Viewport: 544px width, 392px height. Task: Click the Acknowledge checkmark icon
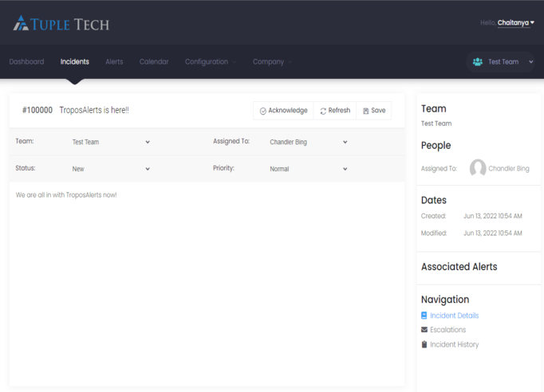(263, 111)
